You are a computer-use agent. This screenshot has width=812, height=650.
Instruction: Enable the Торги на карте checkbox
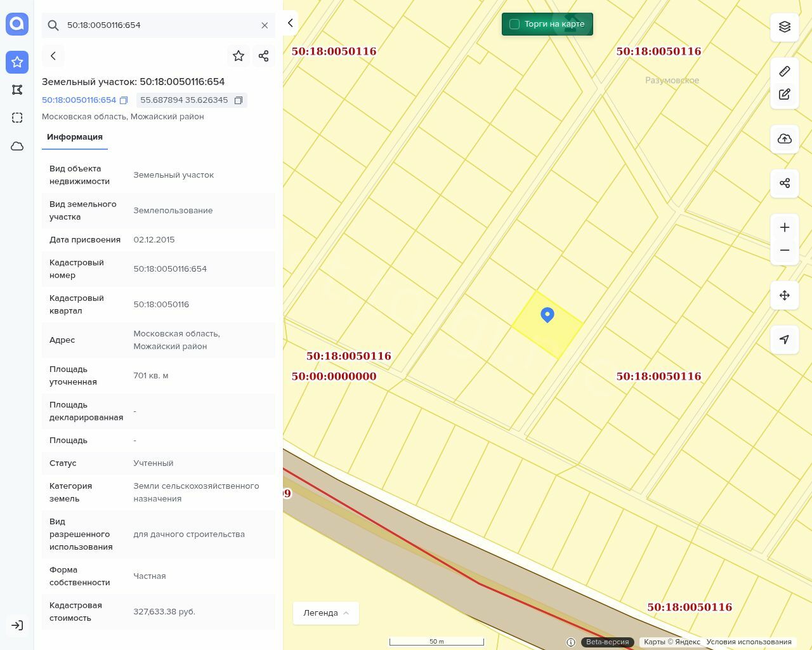point(514,24)
